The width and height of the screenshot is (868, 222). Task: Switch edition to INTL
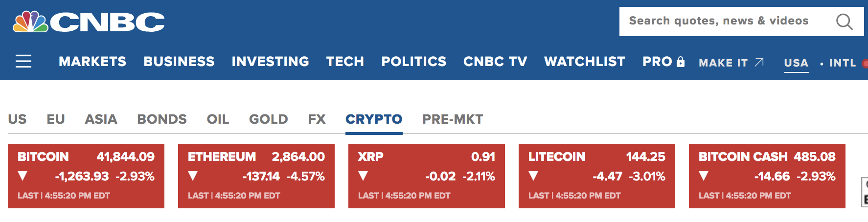[843, 63]
